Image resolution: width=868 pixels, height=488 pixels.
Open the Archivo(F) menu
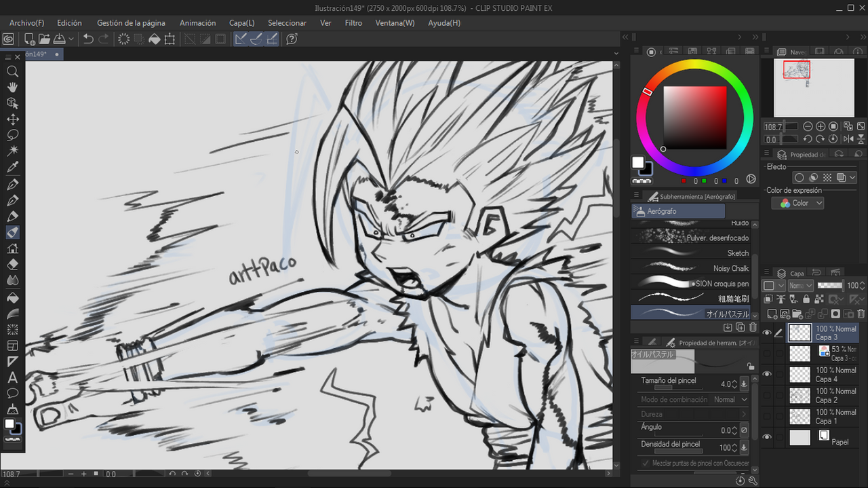click(x=27, y=23)
